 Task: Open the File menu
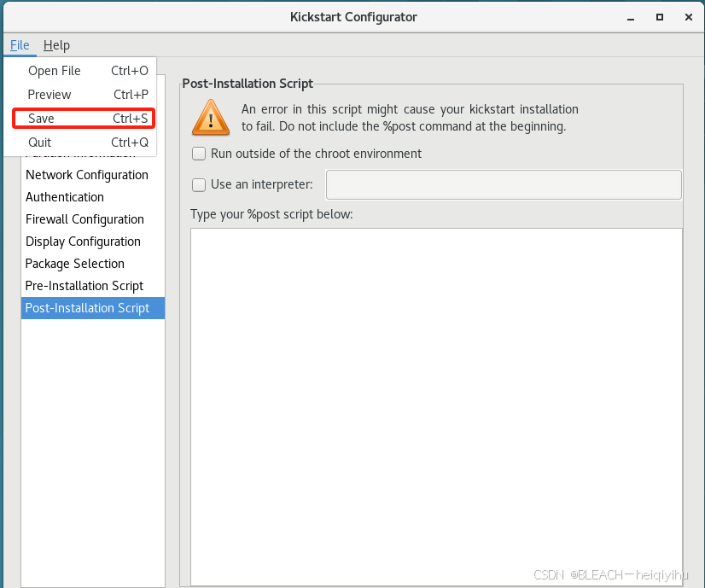point(20,45)
